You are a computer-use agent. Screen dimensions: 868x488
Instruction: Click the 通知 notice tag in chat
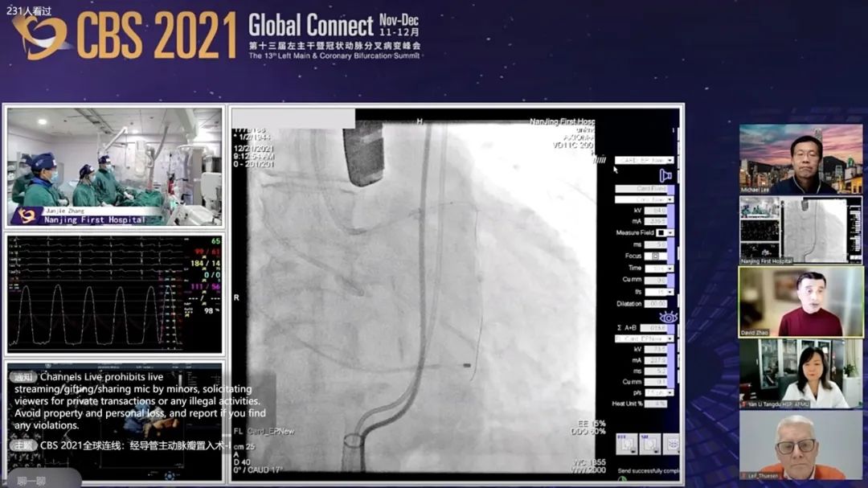coord(22,377)
